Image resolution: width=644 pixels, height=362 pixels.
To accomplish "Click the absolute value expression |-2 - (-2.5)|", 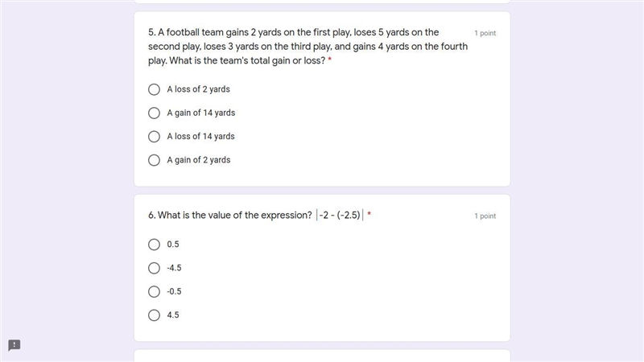I will (x=340, y=215).
